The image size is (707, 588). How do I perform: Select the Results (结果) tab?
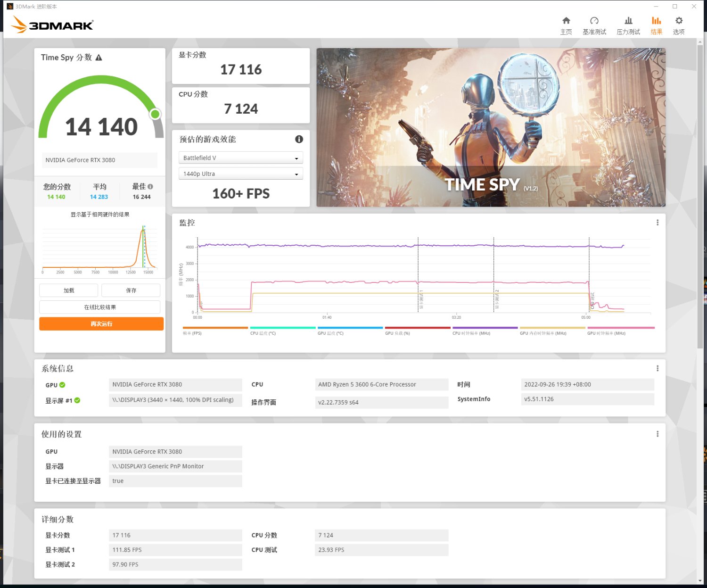pyautogui.click(x=656, y=25)
